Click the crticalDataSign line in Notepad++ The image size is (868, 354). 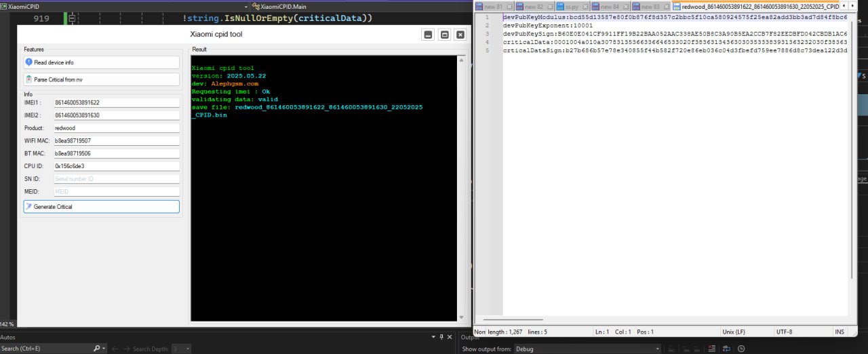coord(675,51)
